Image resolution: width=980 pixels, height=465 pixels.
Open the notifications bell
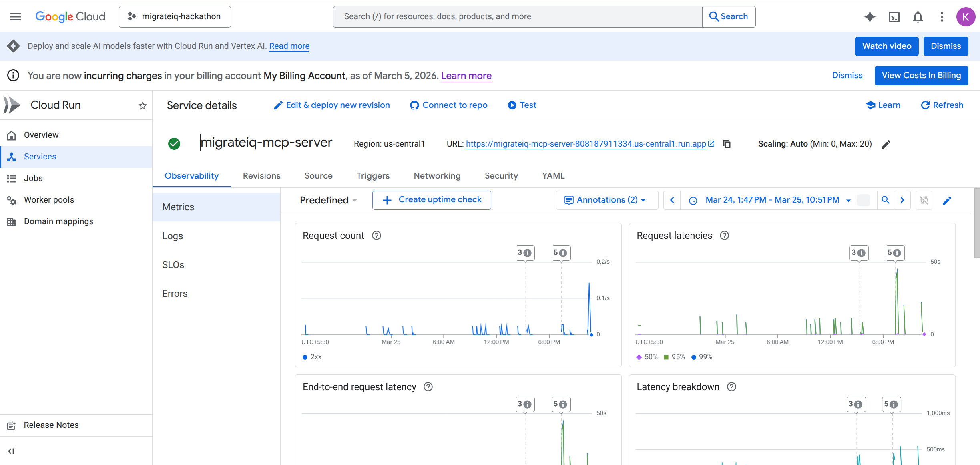(x=918, y=17)
